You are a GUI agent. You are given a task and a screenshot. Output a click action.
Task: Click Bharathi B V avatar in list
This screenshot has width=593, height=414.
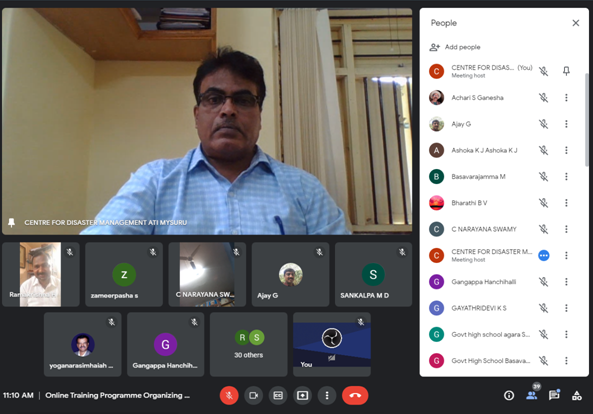tap(436, 203)
